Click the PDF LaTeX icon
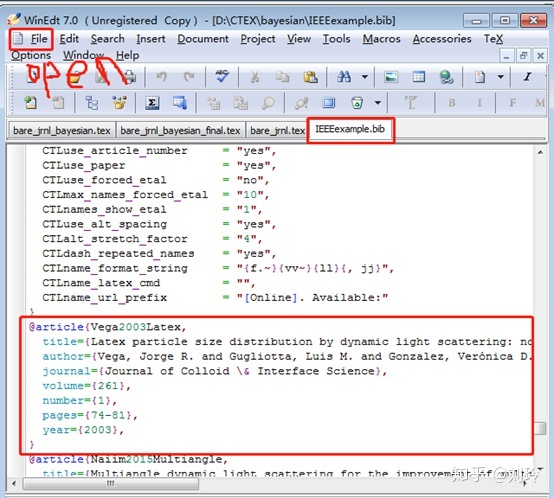Image resolution: width=554 pixels, height=498 pixels. 411,102
